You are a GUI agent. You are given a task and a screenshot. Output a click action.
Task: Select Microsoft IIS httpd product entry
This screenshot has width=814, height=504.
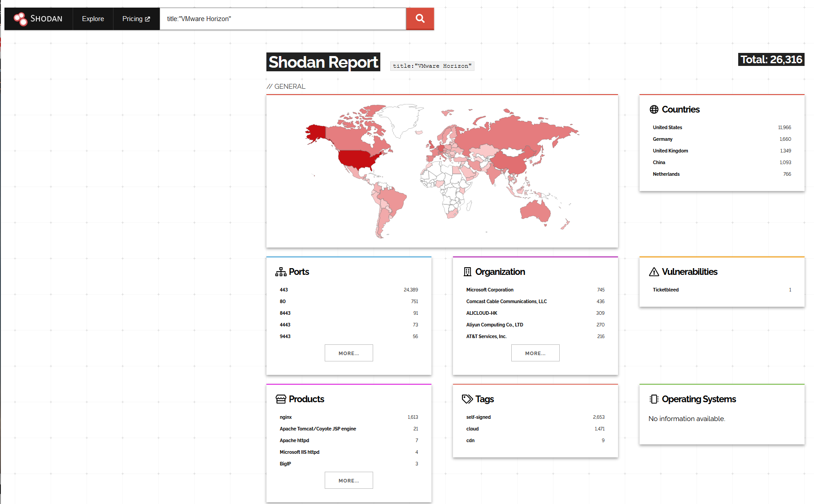(x=349, y=452)
